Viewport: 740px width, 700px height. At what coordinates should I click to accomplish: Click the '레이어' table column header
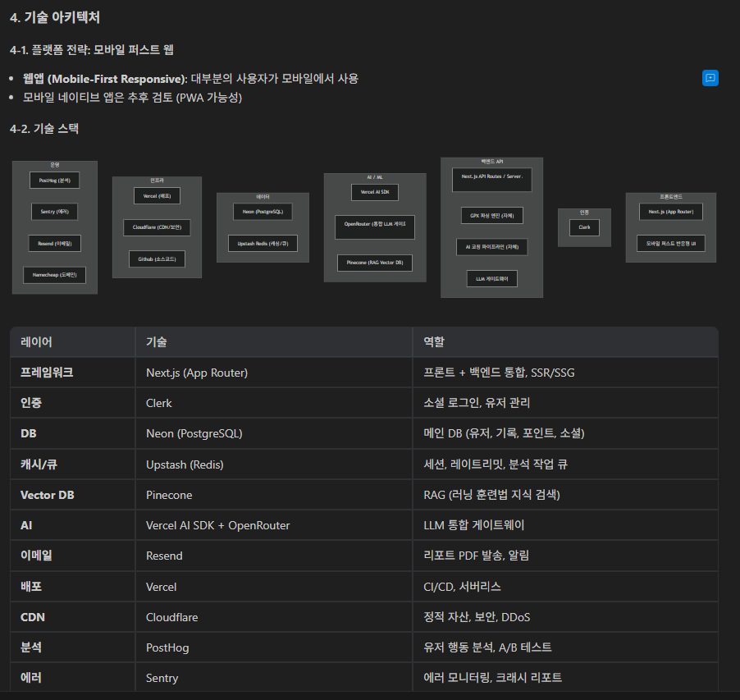pyautogui.click(x=73, y=341)
